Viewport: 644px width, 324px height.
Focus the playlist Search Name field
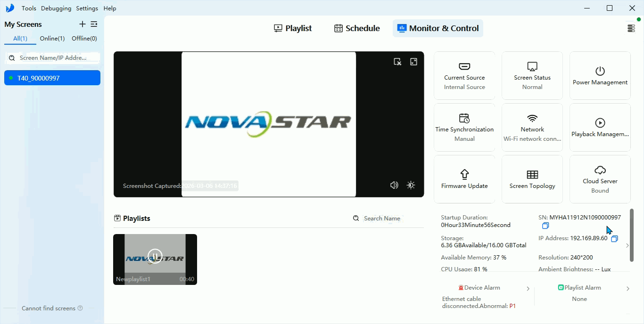382,219
